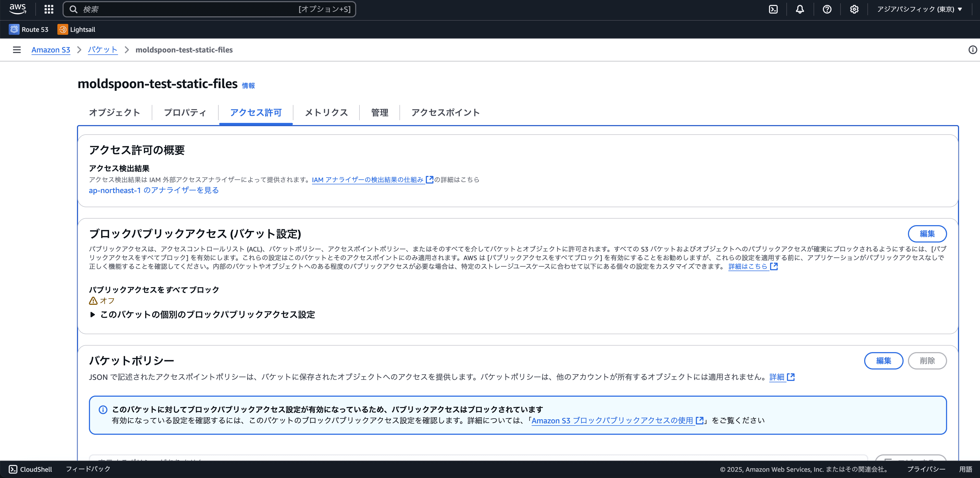Click the CloudShell label in the footer
The width and height of the screenshot is (980, 478).
point(36,469)
